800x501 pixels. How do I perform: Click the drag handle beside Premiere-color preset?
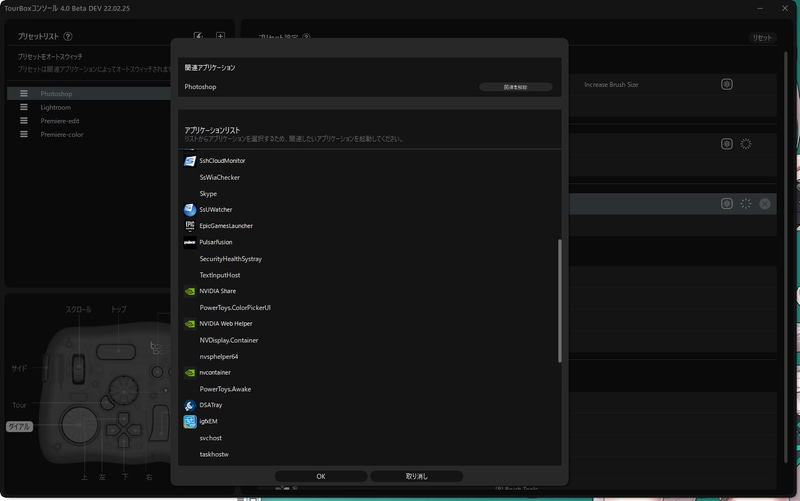(23, 134)
